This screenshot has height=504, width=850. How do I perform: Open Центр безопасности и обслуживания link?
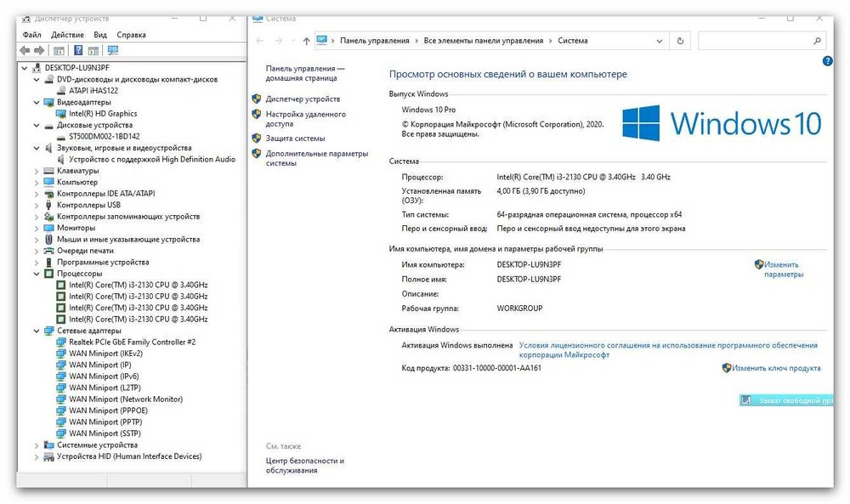305,466
